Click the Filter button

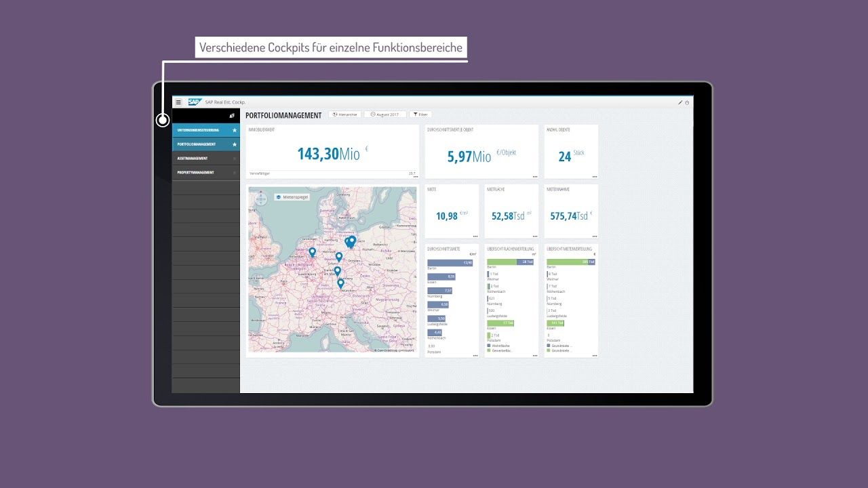(420, 115)
